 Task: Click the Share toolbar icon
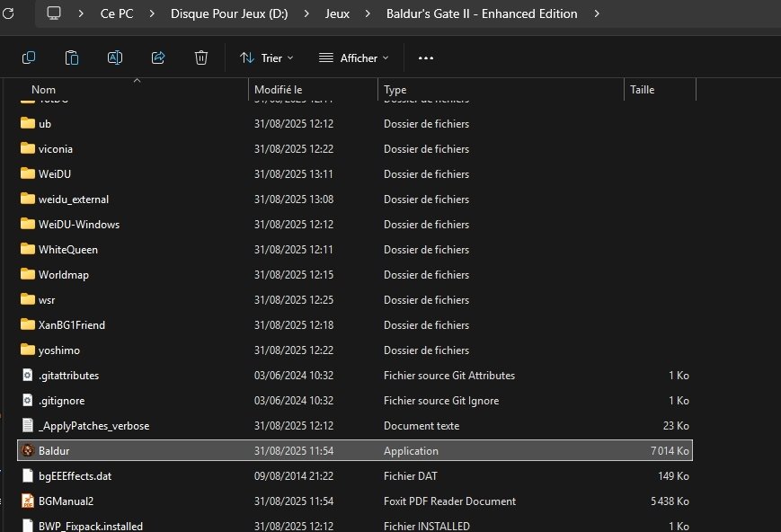click(158, 58)
